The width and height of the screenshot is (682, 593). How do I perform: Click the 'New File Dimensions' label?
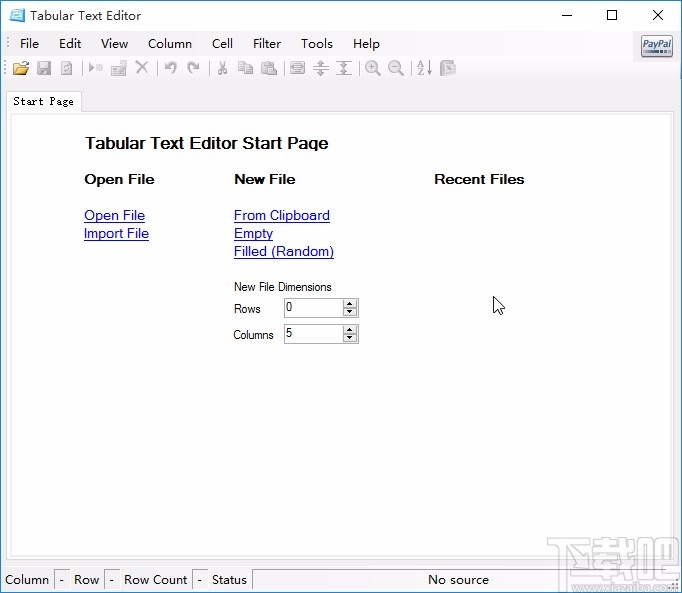[x=282, y=287]
